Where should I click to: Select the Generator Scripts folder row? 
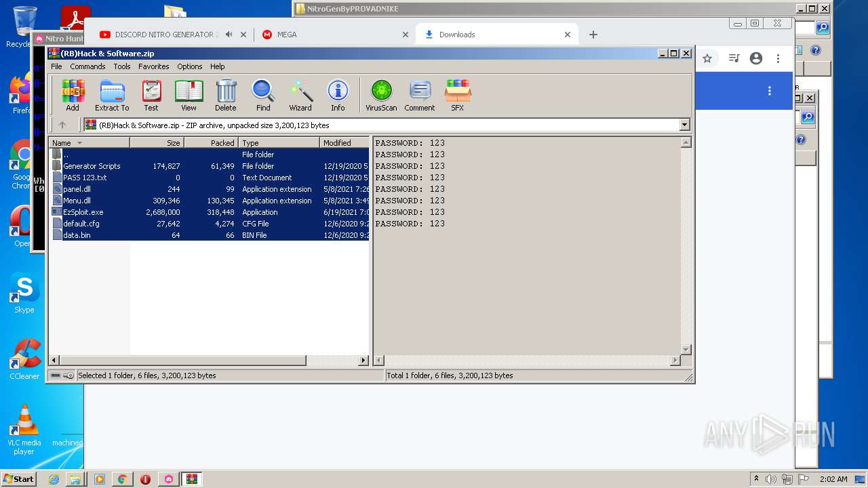click(x=210, y=166)
